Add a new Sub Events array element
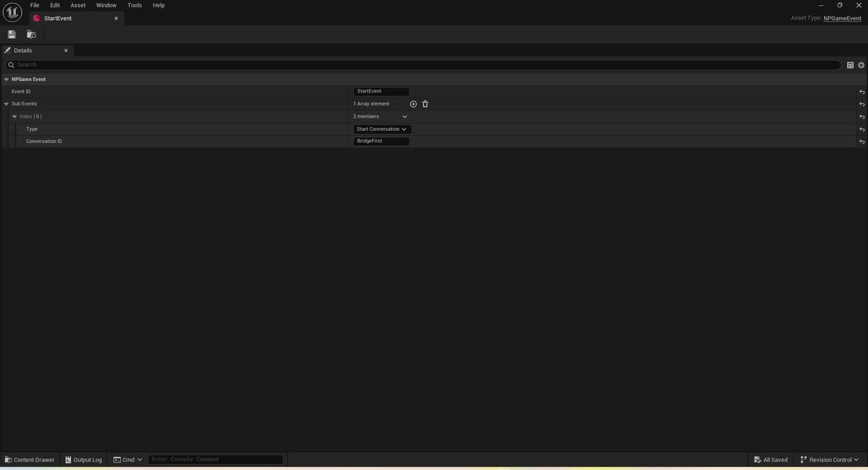The image size is (868, 470). pos(413,103)
